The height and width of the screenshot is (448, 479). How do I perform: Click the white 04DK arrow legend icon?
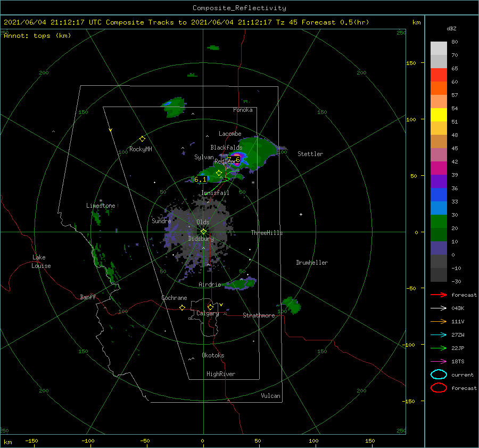tap(439, 308)
